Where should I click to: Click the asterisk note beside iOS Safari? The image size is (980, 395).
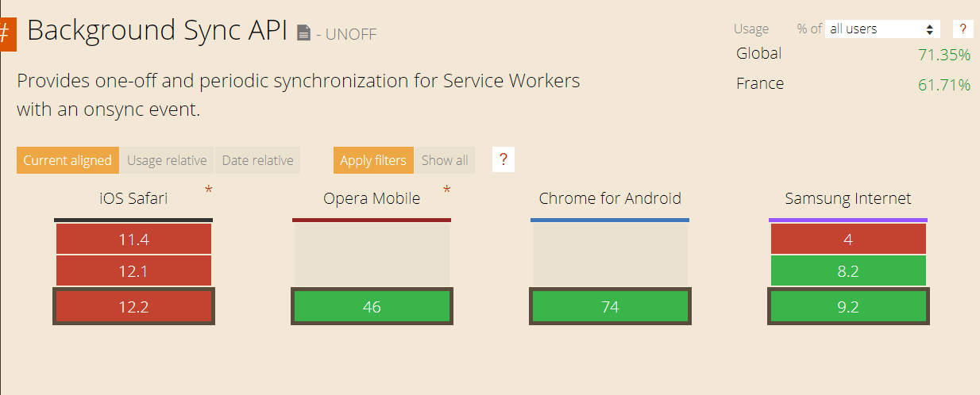point(209,190)
